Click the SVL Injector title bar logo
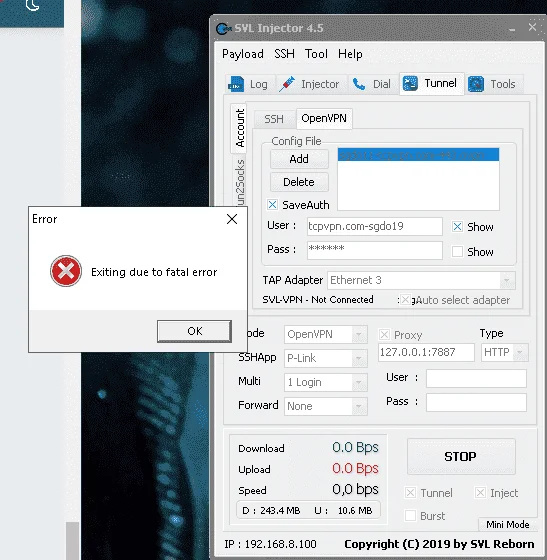This screenshot has width=547, height=560. click(x=224, y=28)
